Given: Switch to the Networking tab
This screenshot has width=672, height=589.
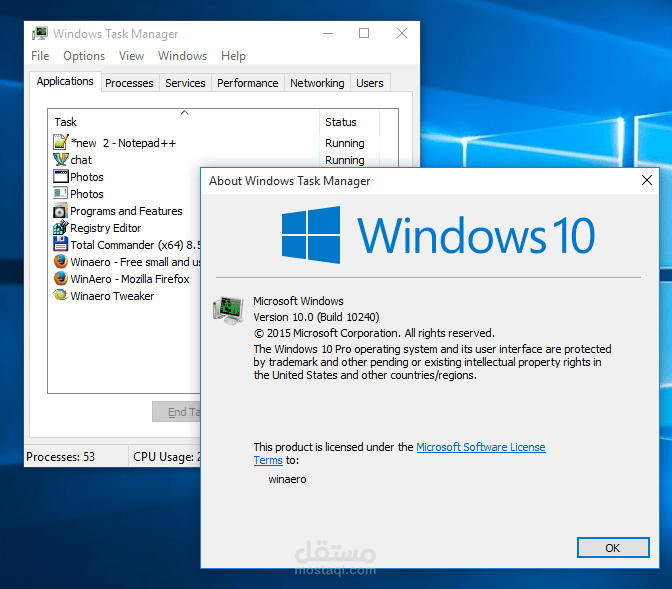Looking at the screenshot, I should [317, 83].
